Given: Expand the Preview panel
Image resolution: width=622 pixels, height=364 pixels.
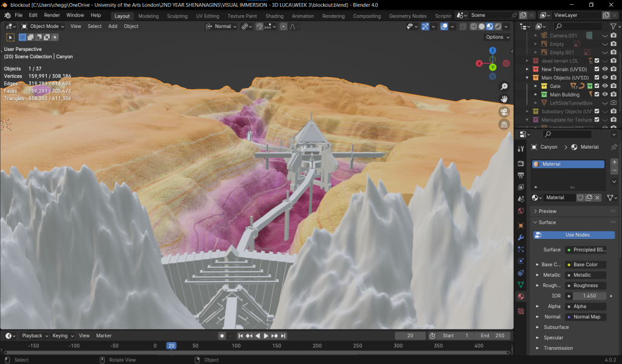Looking at the screenshot, I should point(547,211).
